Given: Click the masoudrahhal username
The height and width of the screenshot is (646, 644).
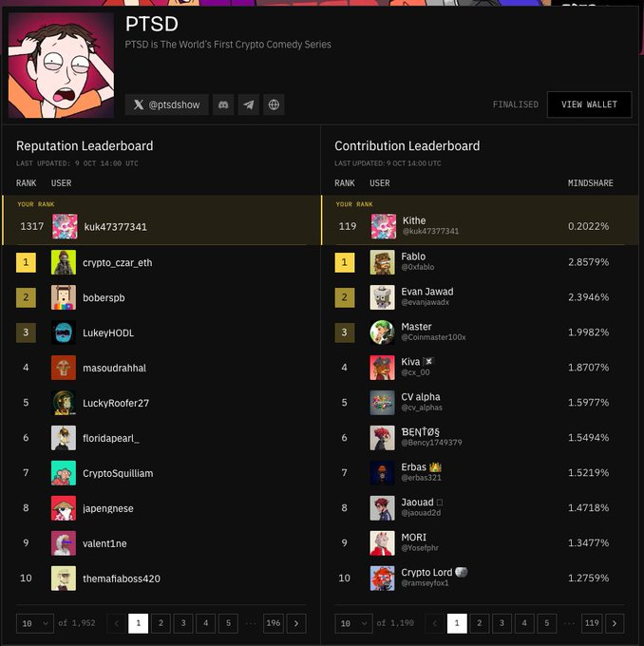Looking at the screenshot, I should (x=115, y=368).
